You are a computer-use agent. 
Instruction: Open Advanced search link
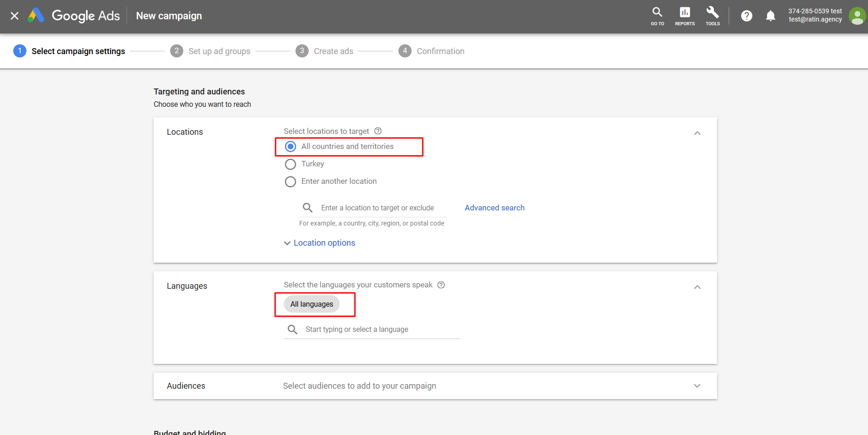pos(494,208)
